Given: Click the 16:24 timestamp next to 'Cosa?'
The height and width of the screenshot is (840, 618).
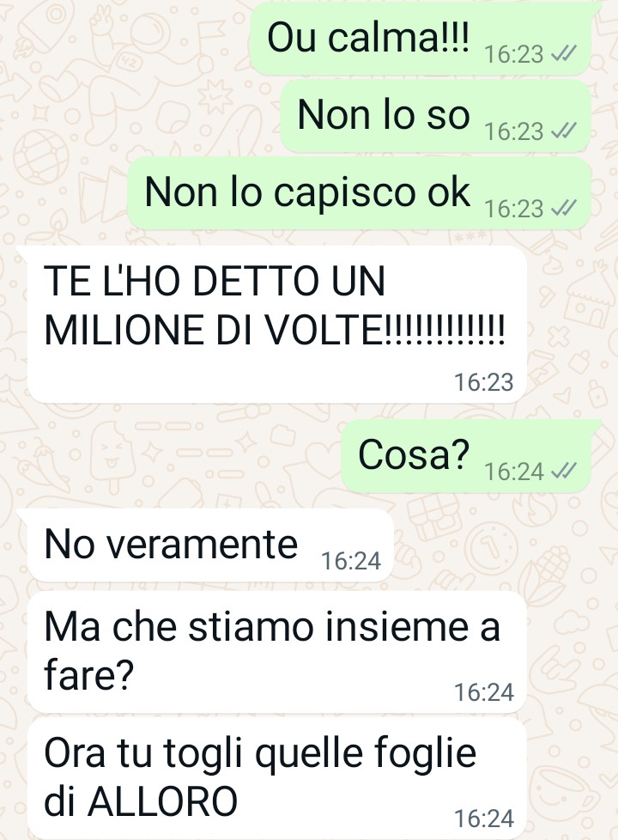Looking at the screenshot, I should click(x=514, y=472).
